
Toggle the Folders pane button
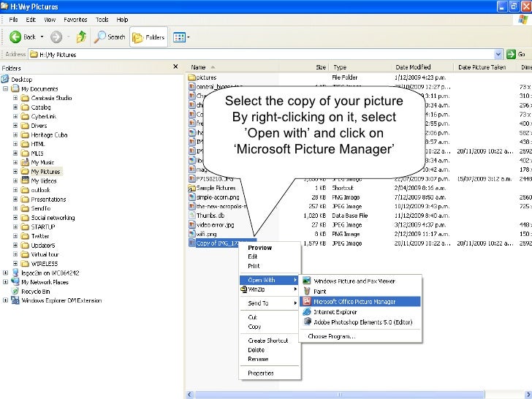click(x=148, y=37)
